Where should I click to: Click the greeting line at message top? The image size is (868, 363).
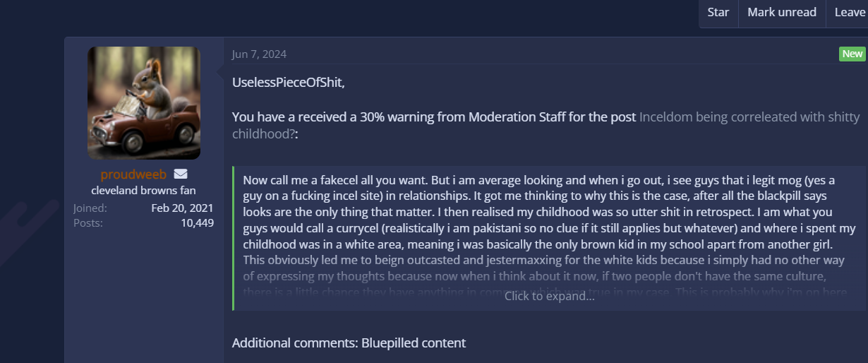point(289,83)
